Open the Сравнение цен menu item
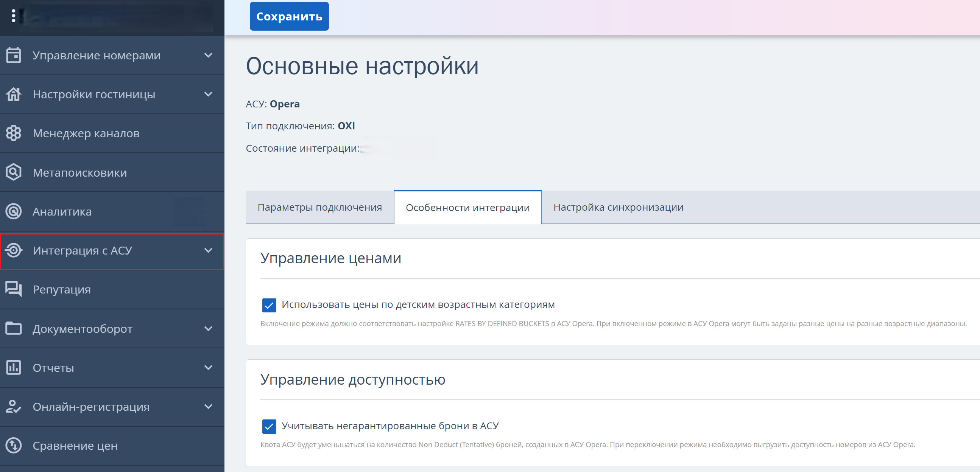Screen dimensions: 980x472 (x=112, y=446)
